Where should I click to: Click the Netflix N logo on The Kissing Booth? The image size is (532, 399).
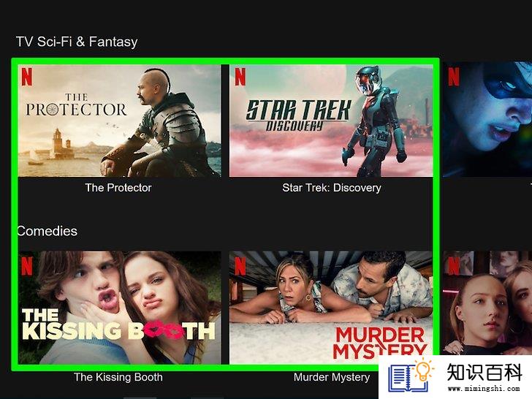coord(27,266)
